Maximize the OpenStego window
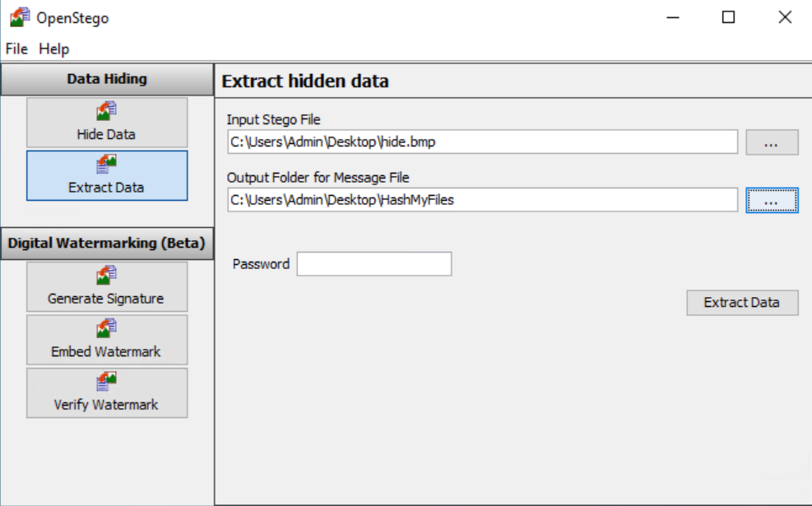This screenshot has height=506, width=812. 728,17
